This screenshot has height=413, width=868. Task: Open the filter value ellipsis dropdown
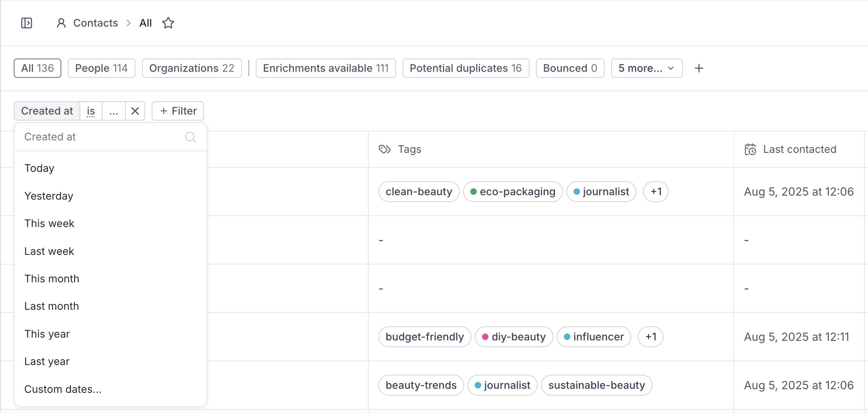click(x=114, y=111)
